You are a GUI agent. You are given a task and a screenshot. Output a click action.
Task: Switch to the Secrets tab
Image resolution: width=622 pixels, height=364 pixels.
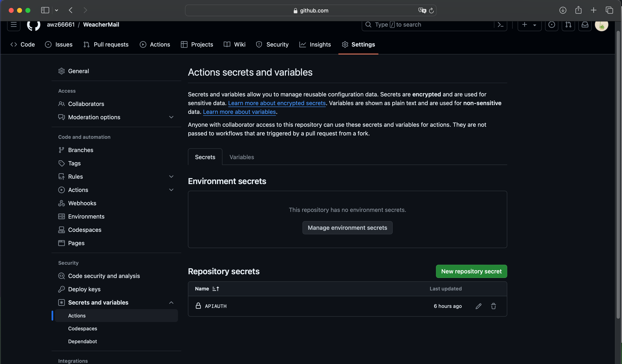[205, 157]
